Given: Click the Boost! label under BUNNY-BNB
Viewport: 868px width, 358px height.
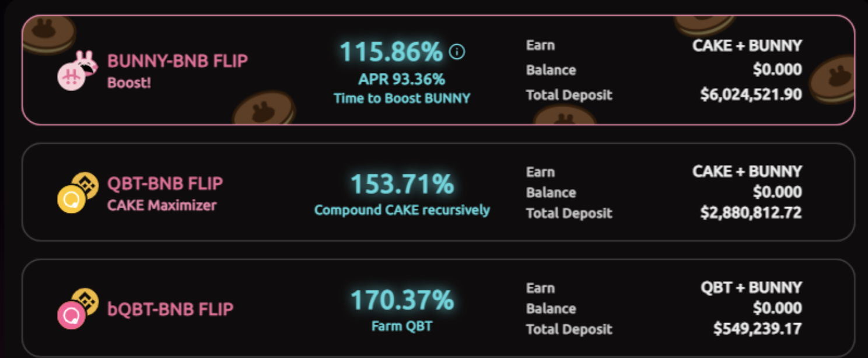Looking at the screenshot, I should [x=129, y=82].
